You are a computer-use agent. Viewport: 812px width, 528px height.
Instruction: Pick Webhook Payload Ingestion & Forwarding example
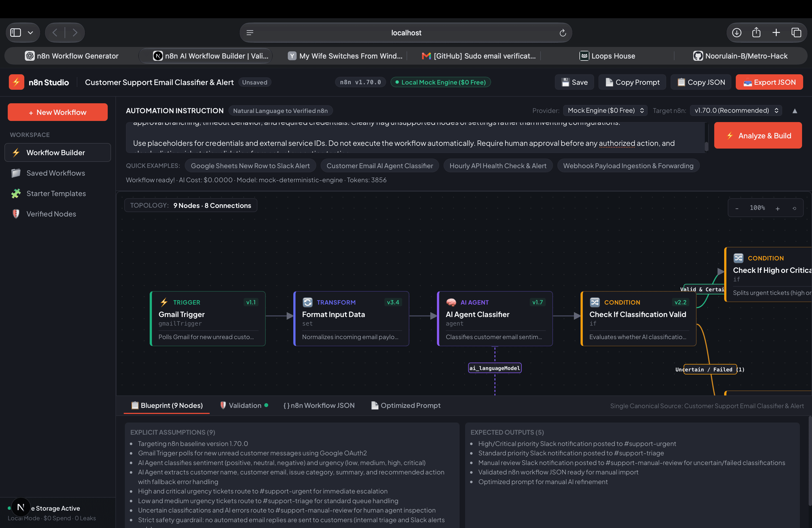pos(628,166)
